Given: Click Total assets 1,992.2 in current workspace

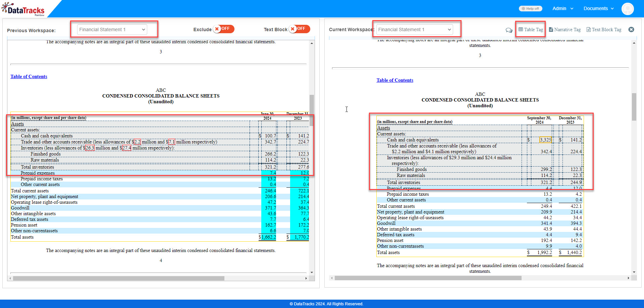Looking at the screenshot, I should point(544,252).
